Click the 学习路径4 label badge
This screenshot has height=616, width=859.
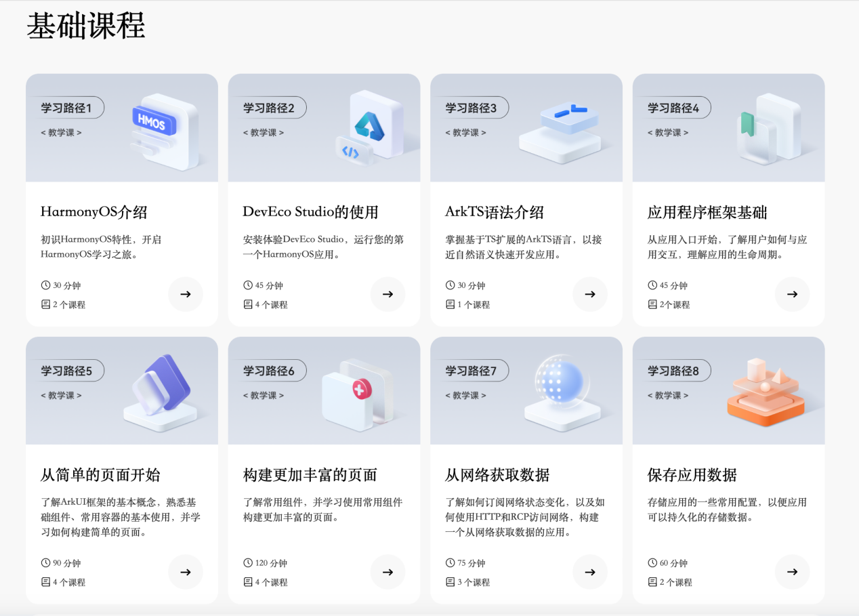click(x=673, y=108)
